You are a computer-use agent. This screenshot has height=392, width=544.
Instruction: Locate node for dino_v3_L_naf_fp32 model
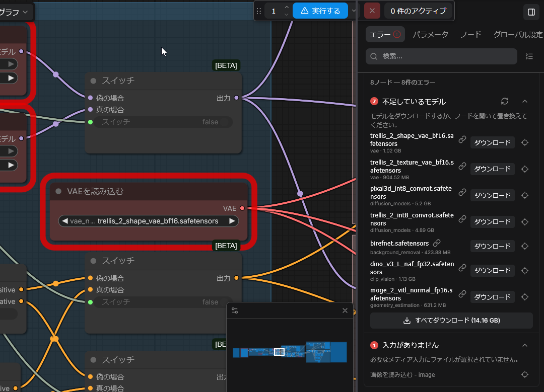[524, 270]
